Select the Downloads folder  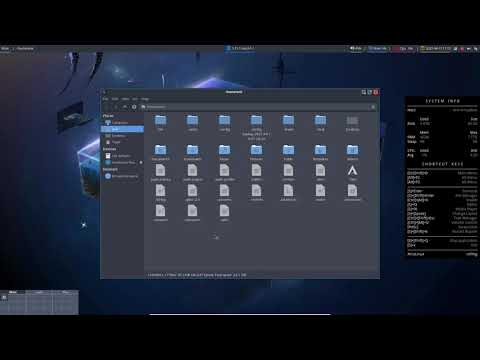192,153
